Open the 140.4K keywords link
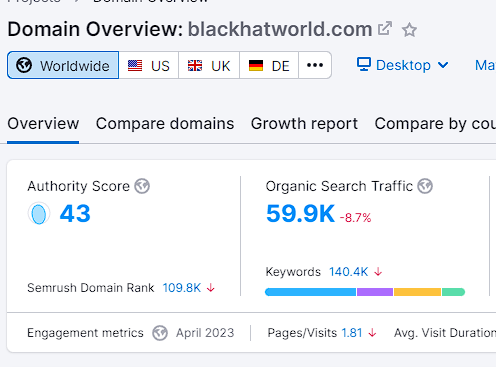496x367 pixels. click(349, 272)
